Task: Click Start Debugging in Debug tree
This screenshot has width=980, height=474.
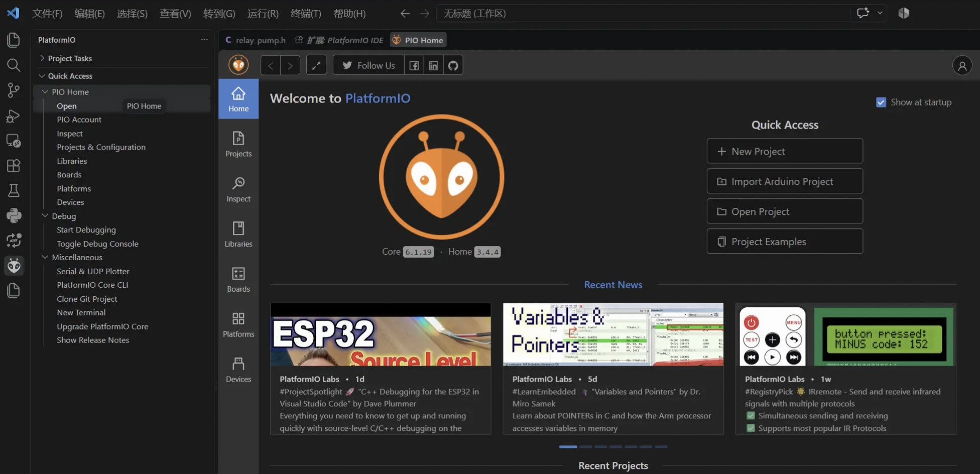Action: tap(86, 230)
